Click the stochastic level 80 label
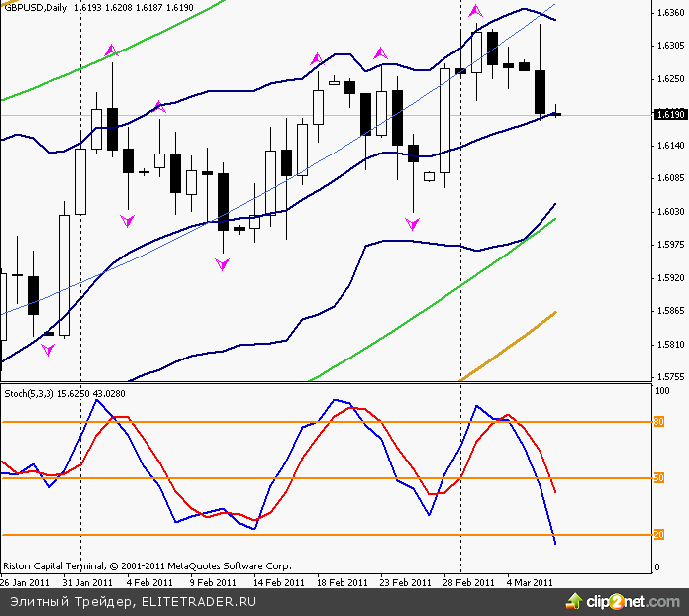689x616 pixels. click(657, 422)
